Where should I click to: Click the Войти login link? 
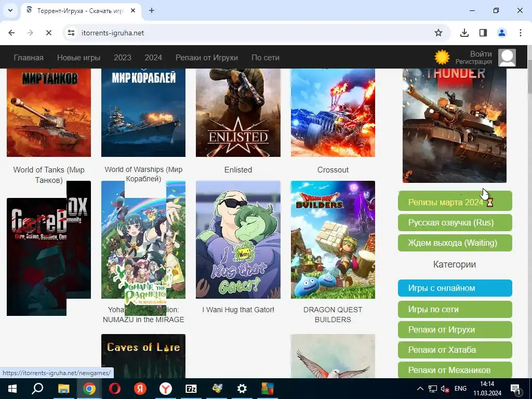click(481, 54)
